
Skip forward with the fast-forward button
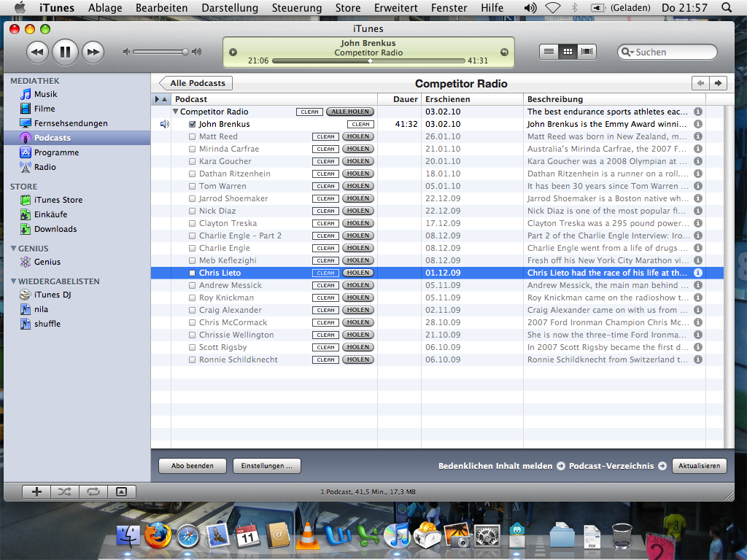93,52
